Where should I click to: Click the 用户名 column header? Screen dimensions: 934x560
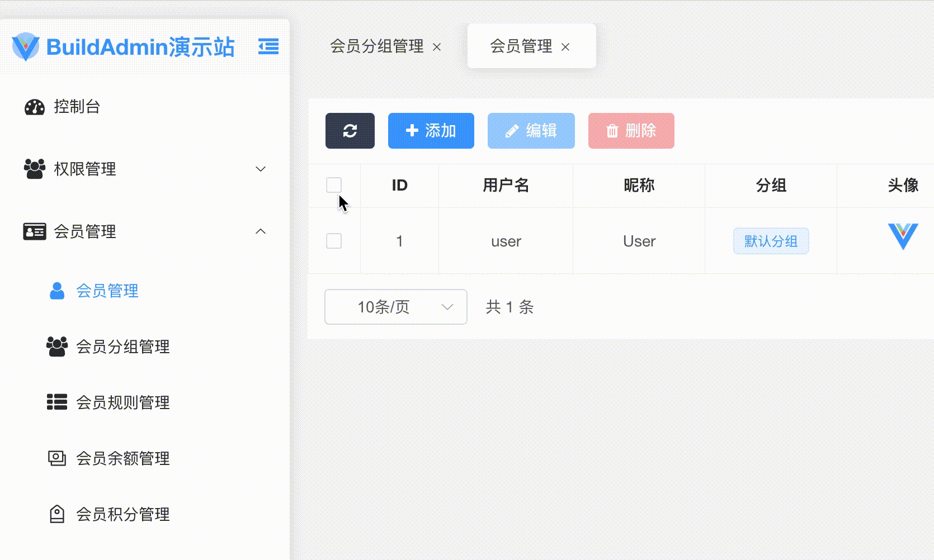[506, 185]
